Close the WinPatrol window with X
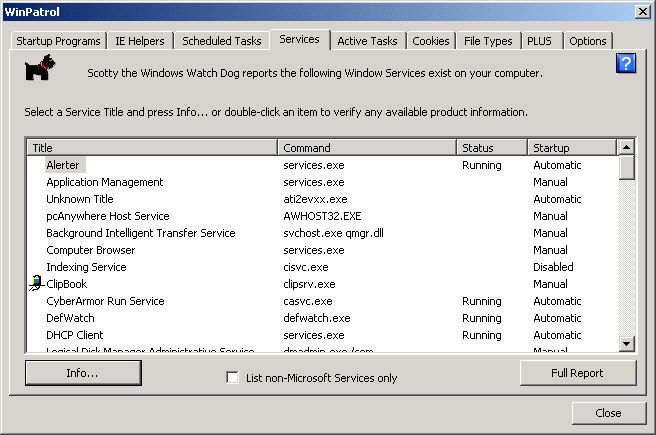The image size is (656, 435). (642, 12)
